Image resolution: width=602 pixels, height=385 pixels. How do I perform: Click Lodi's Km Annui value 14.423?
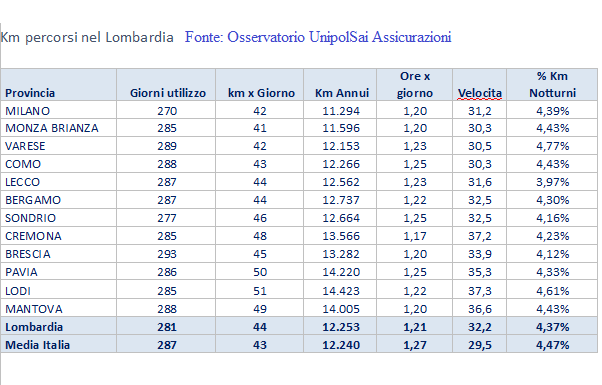pyautogui.click(x=341, y=291)
